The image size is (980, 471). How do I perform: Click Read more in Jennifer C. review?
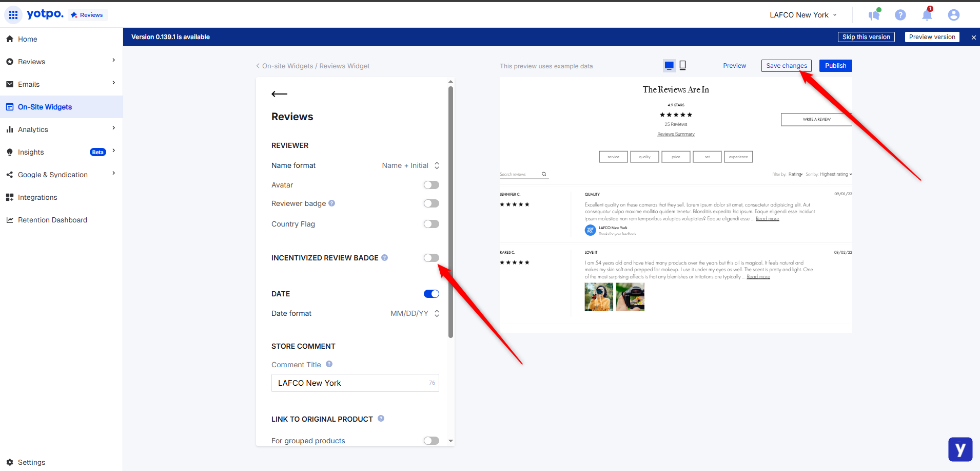(x=767, y=219)
